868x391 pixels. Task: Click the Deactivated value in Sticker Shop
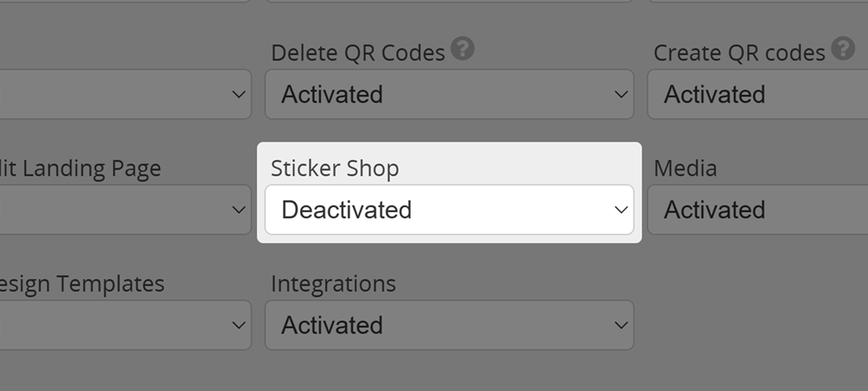click(x=346, y=209)
